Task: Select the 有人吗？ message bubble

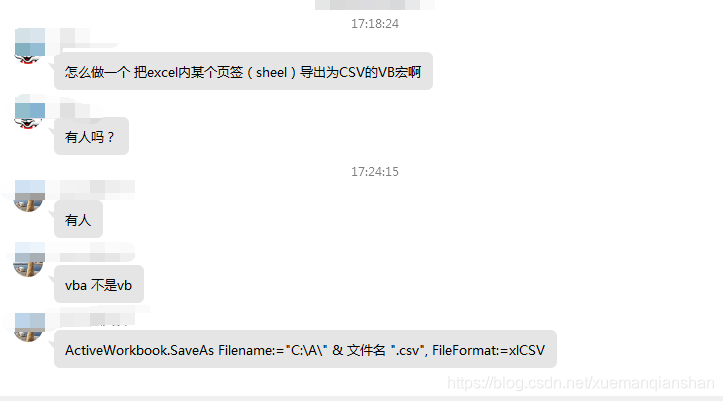Action: (91, 136)
